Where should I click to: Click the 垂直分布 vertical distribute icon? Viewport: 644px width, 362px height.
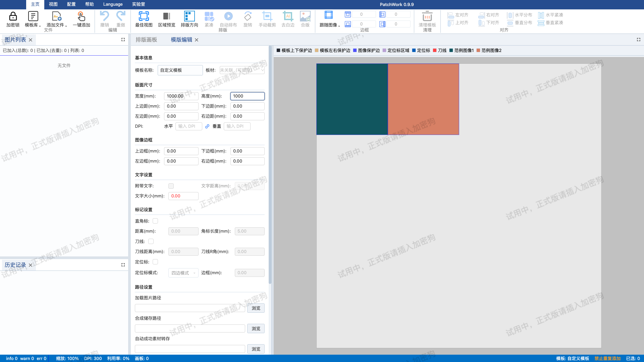pyautogui.click(x=510, y=23)
